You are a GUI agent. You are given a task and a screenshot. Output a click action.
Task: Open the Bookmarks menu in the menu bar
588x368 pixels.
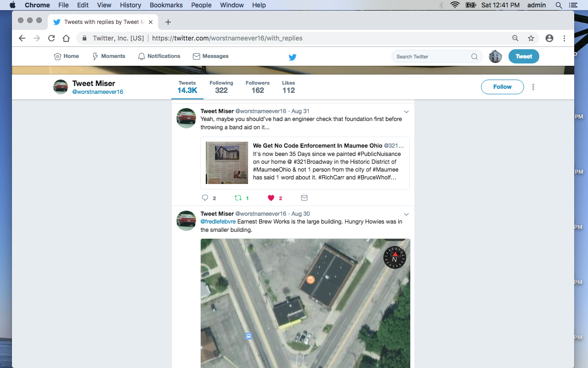point(166,5)
